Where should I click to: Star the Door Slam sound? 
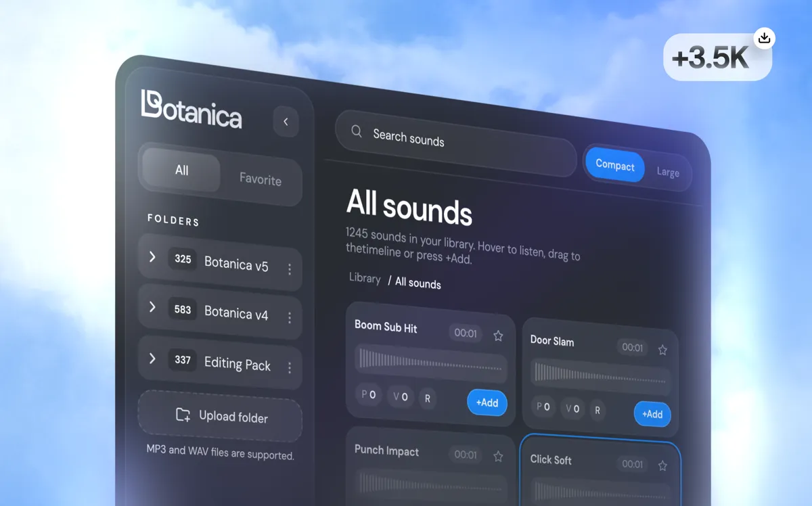tap(662, 350)
